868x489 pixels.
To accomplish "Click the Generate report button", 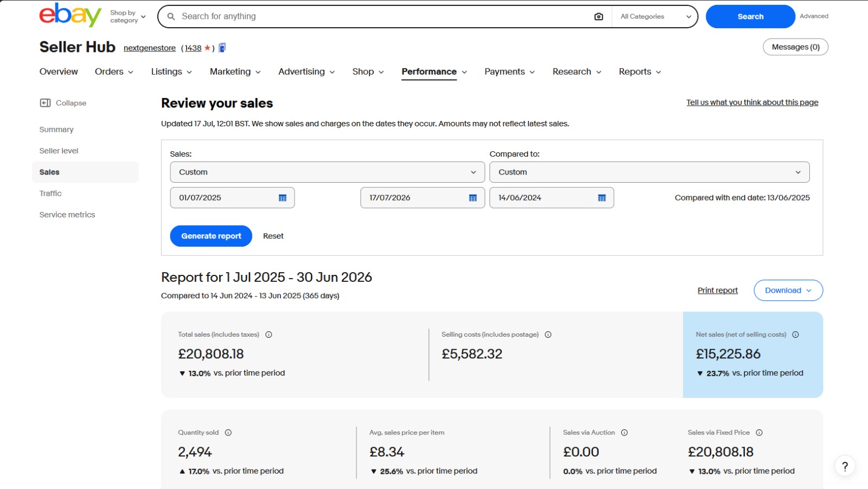I will pos(211,236).
